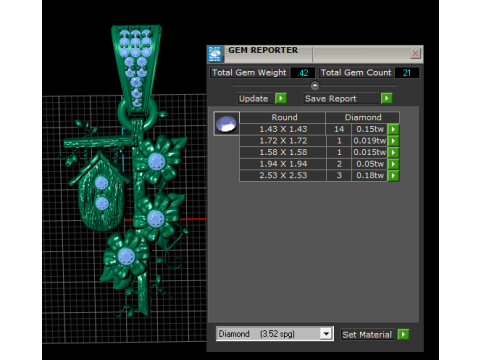This screenshot has height=360, width=480.
Task: Click the green arrow next to Save Report
Action: (386, 98)
